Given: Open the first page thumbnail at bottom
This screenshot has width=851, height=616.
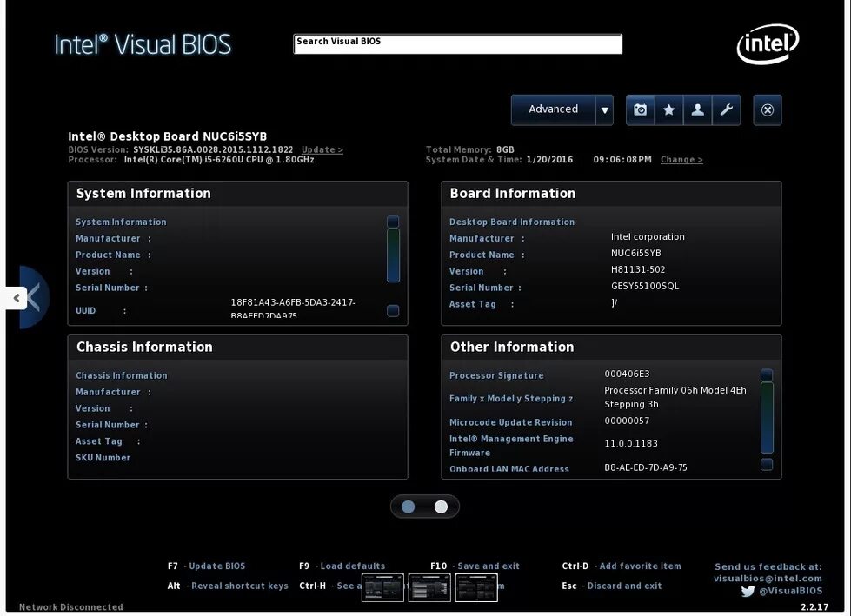Looking at the screenshot, I should [x=382, y=588].
